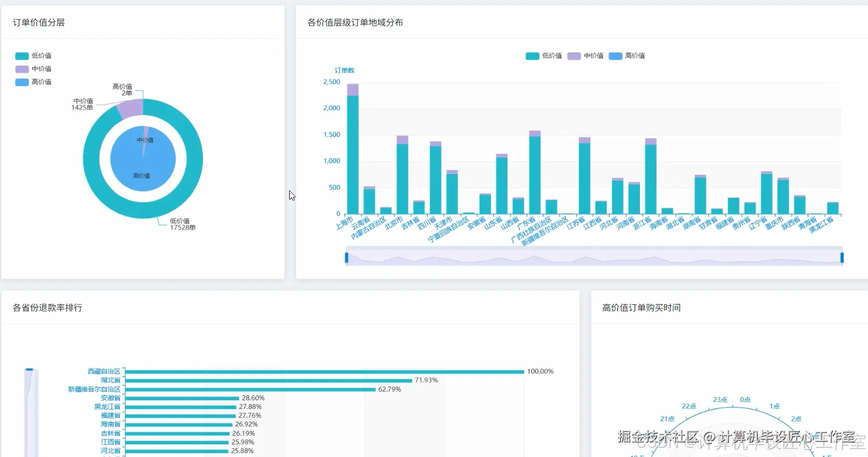Click left handle of bar chart zoom slider
Viewport: 868px width, 457px height.
346,257
